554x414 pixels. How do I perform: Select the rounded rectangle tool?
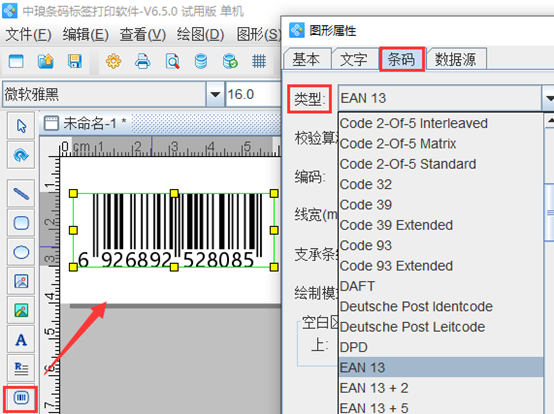(x=21, y=223)
